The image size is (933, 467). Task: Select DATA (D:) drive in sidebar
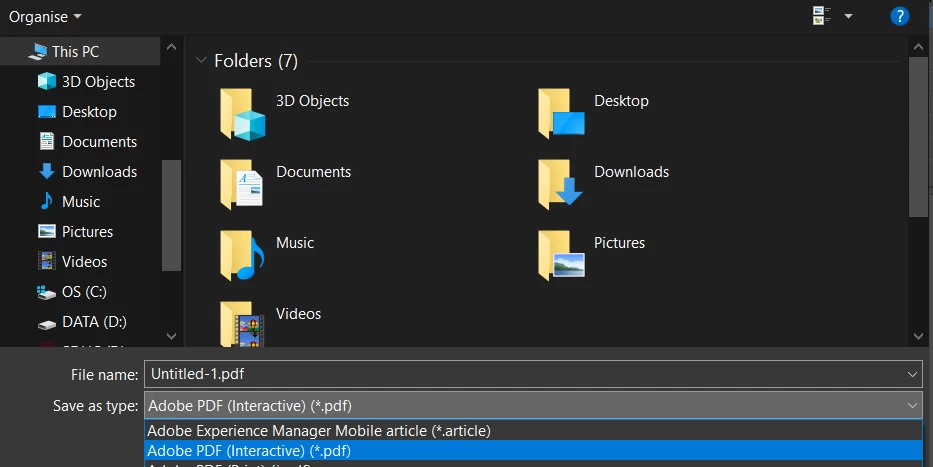[94, 322]
